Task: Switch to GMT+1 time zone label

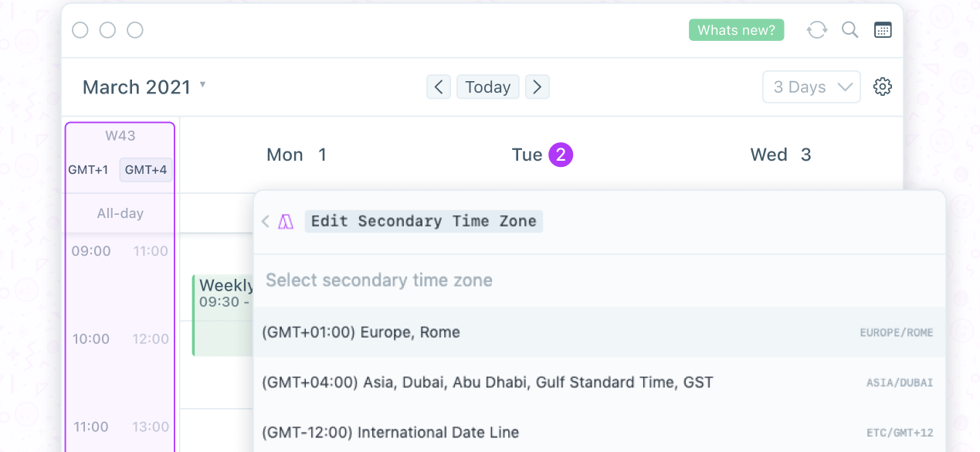Action: point(88,170)
